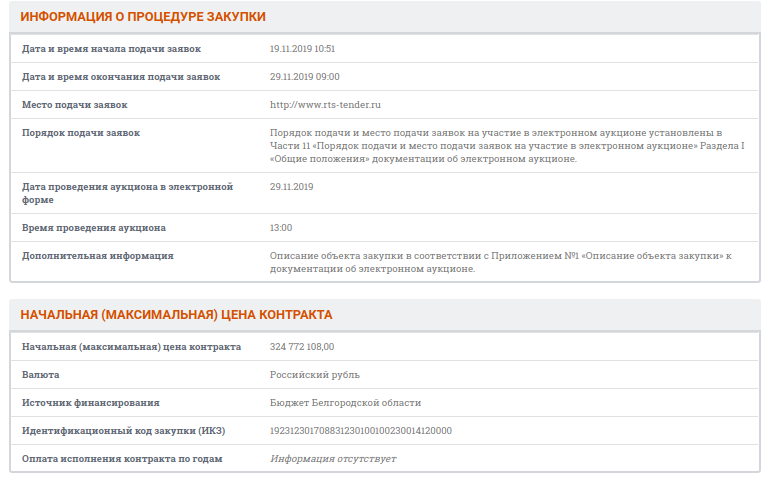
Task: Click the 'Дополнительная информация' label
Action: click(98, 256)
